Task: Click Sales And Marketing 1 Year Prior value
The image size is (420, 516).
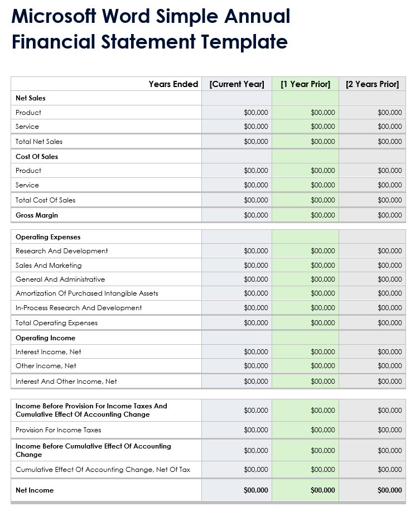Action: click(x=322, y=266)
